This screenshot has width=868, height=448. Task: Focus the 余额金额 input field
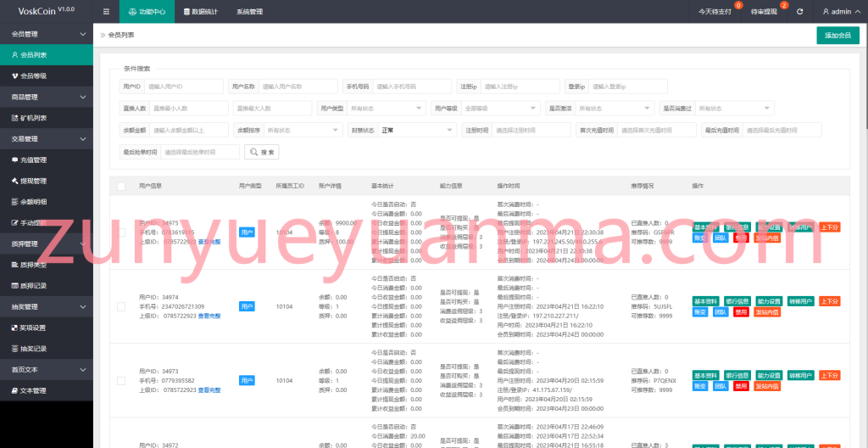tap(189, 131)
